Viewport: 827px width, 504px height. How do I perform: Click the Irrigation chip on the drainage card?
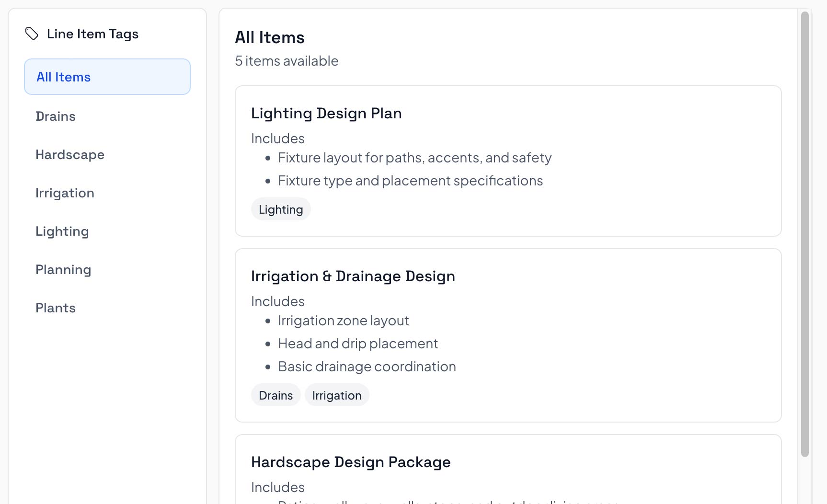point(337,395)
